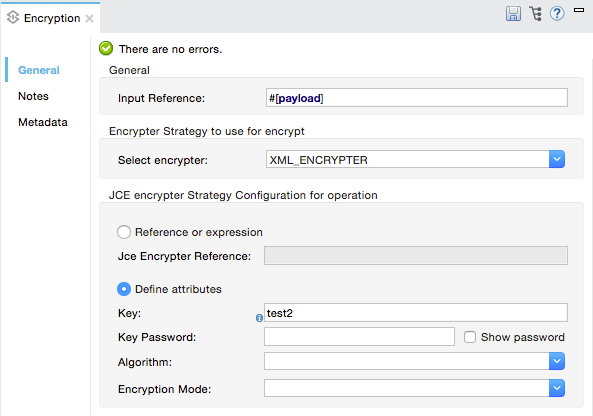Click the 'Select encrypter:' label
Screen dimensions: 593x416
(163, 160)
